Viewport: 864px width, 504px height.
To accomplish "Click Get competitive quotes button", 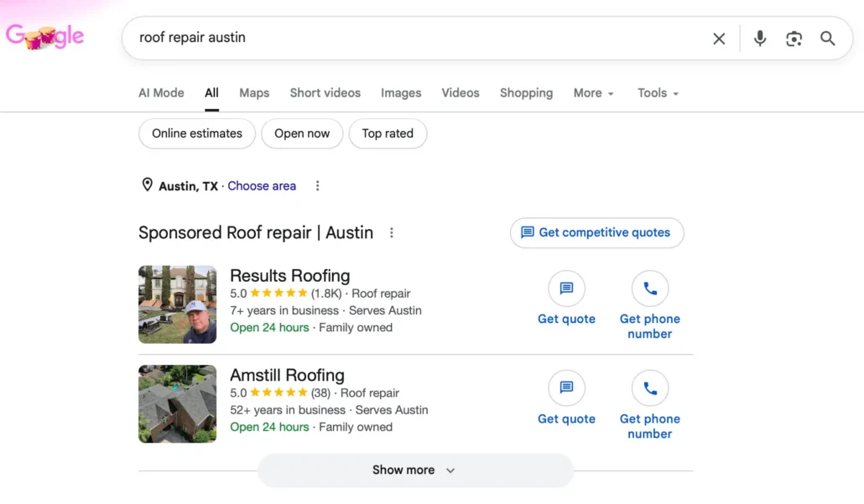I will (x=596, y=233).
